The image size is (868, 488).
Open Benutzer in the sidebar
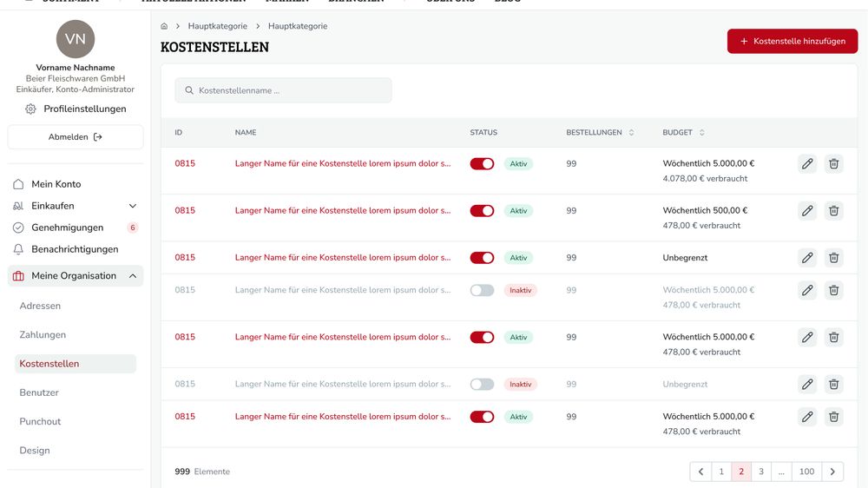click(x=39, y=392)
